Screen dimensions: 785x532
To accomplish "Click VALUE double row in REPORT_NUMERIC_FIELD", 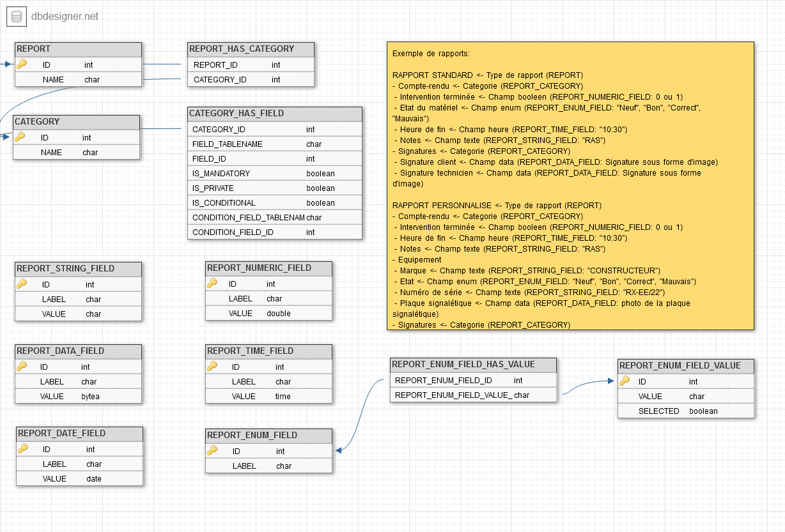I will click(269, 313).
